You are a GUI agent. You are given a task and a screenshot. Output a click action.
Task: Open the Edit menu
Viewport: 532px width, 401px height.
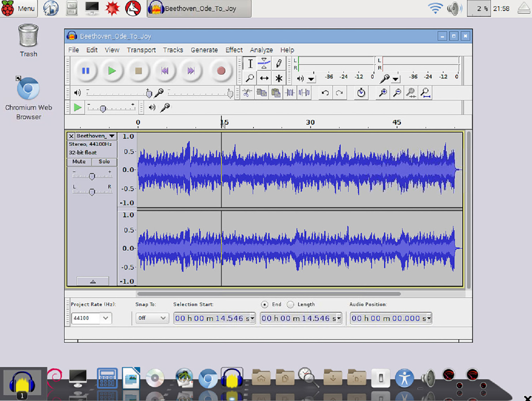(91, 50)
